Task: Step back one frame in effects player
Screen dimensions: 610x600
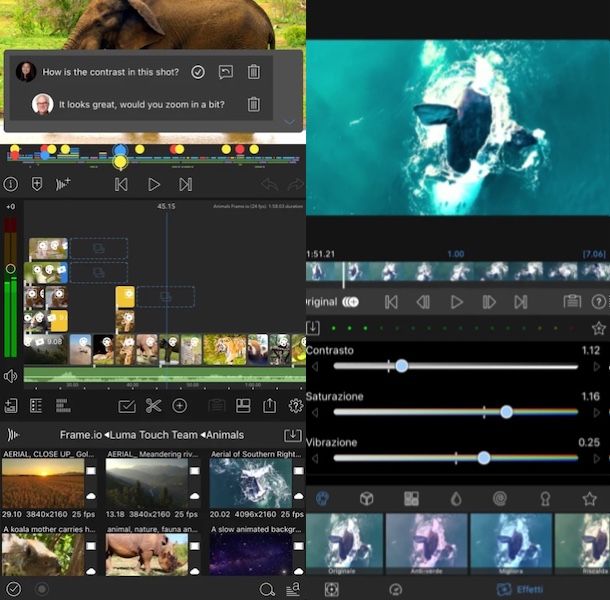Action: tap(423, 302)
